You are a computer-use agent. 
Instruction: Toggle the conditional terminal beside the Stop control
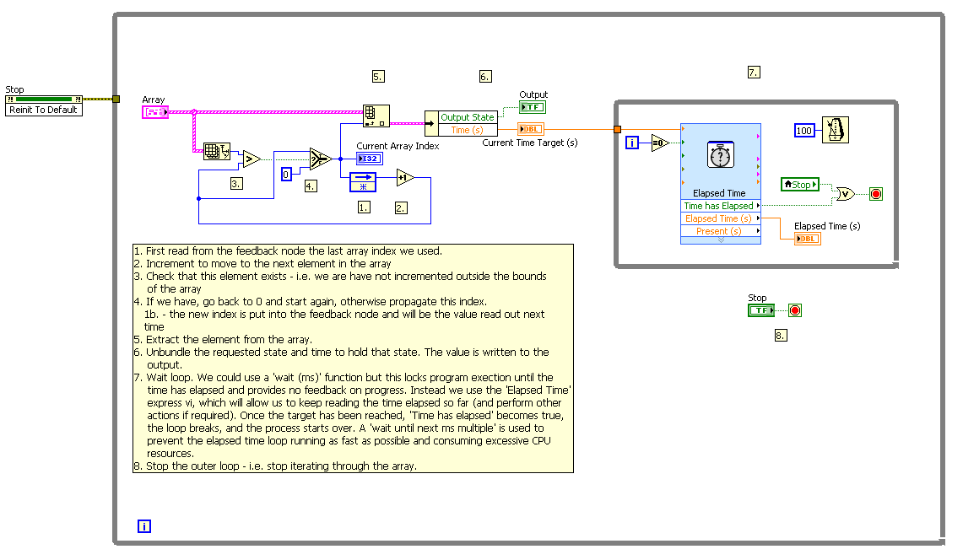coord(793,310)
